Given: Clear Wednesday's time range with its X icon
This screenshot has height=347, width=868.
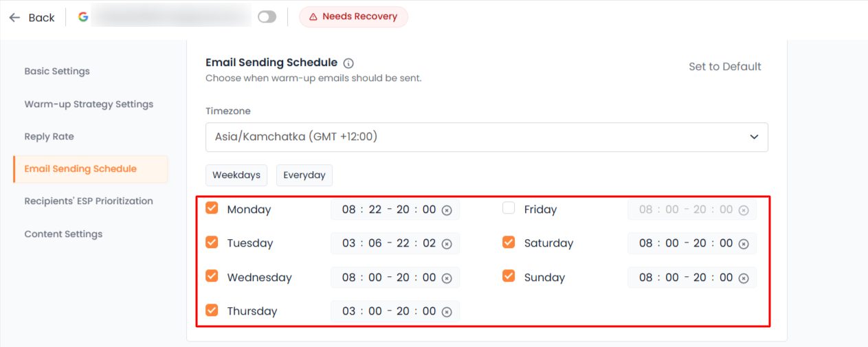Looking at the screenshot, I should click(447, 278).
